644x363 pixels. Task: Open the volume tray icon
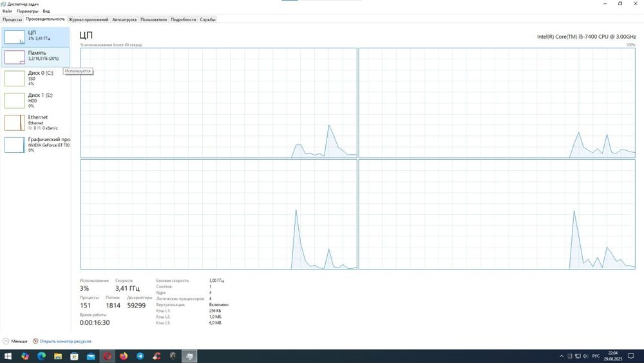click(x=585, y=356)
